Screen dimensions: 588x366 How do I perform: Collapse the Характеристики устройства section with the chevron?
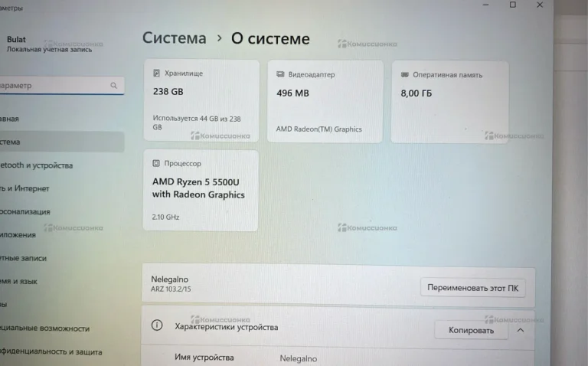point(521,330)
